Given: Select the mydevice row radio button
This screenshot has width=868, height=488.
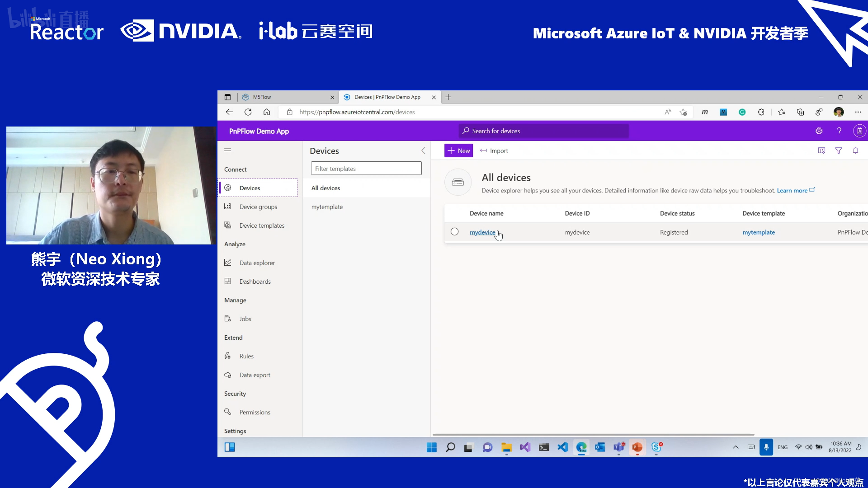Looking at the screenshot, I should [454, 232].
